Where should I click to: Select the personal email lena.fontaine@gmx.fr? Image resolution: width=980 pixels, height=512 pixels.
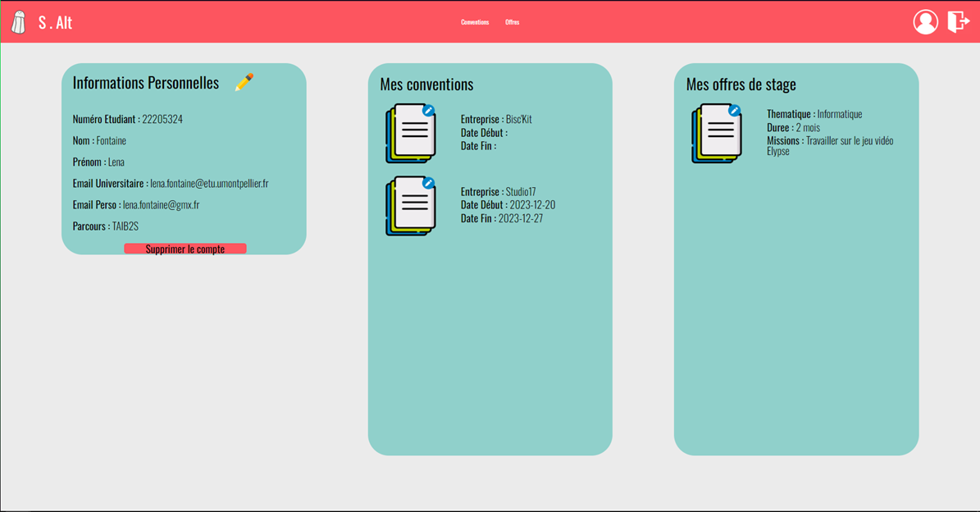click(x=161, y=205)
